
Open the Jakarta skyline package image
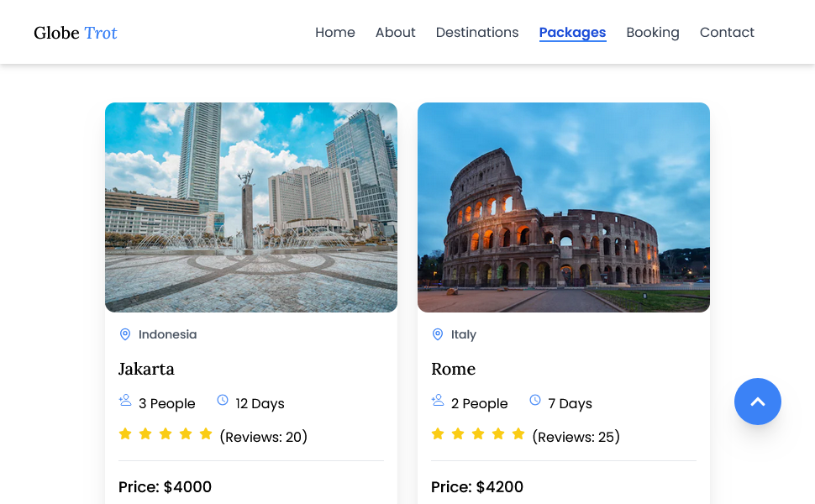[251, 207]
